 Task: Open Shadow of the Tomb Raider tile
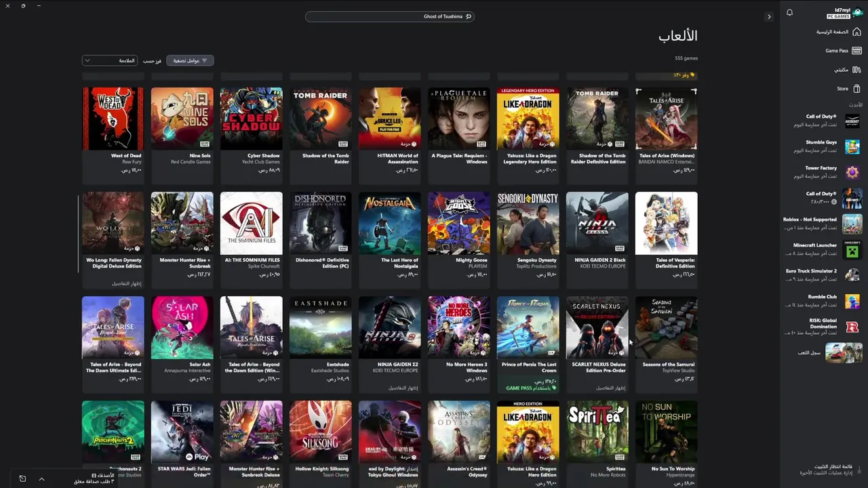click(321, 135)
